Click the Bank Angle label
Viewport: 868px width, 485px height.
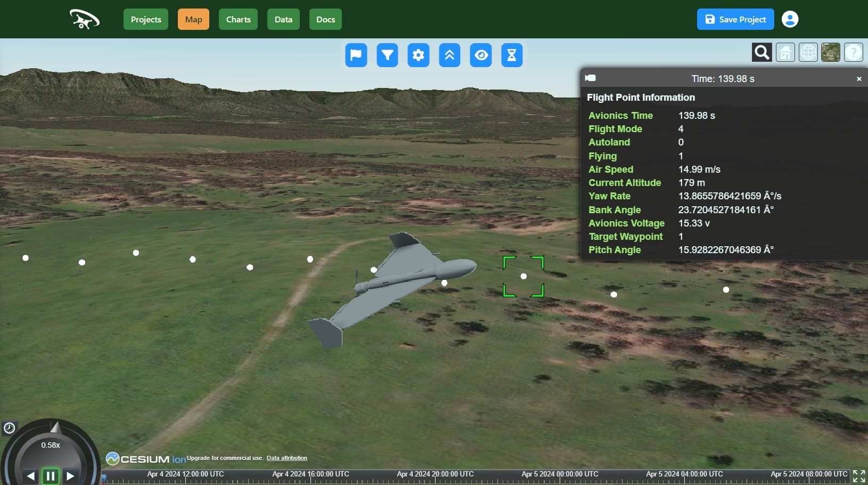coord(615,210)
